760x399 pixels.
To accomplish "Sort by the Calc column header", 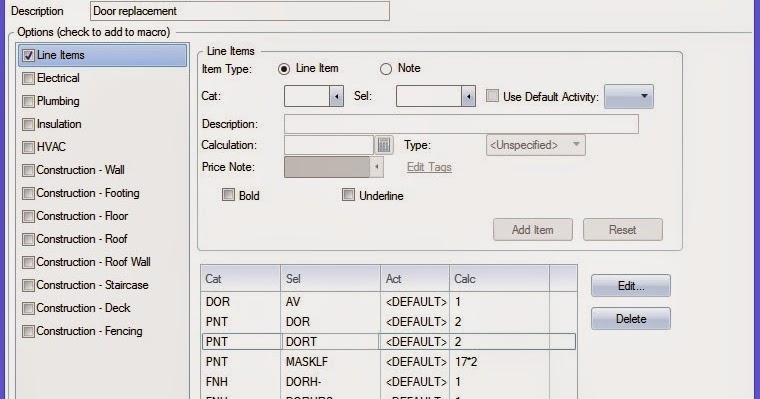I will (499, 279).
